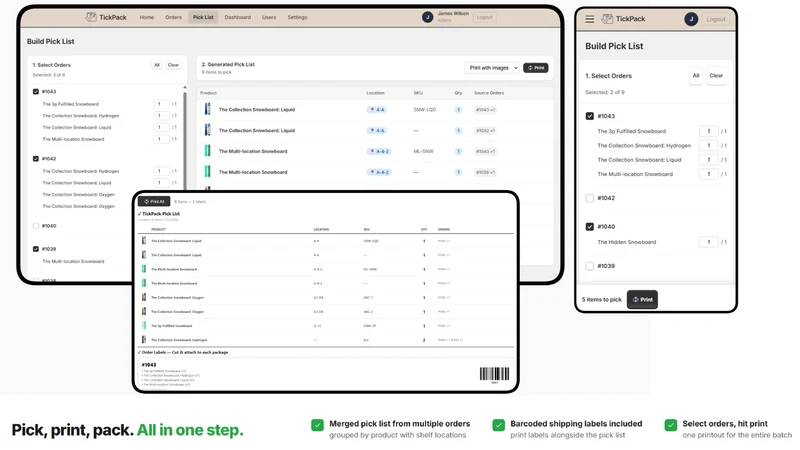
Task: Open the Dashboard navigation item
Action: pos(238,17)
